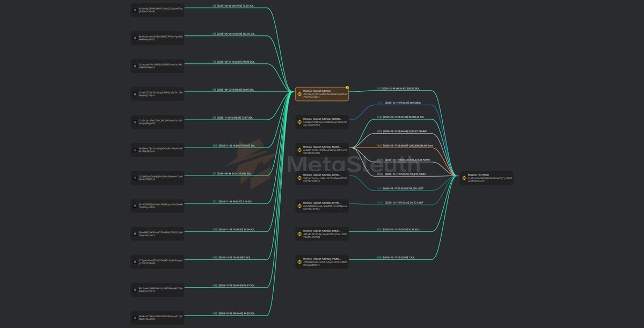Select address text of the 34.92 SOL sender
Image resolution: width=644 pixels, height=328 pixels.
pyautogui.click(x=160, y=317)
